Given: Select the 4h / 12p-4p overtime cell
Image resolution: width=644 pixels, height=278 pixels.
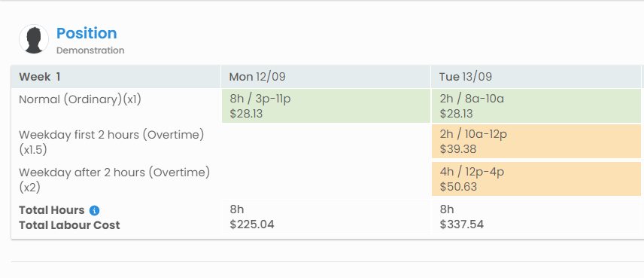Looking at the screenshot, I should pyautogui.click(x=536, y=179).
